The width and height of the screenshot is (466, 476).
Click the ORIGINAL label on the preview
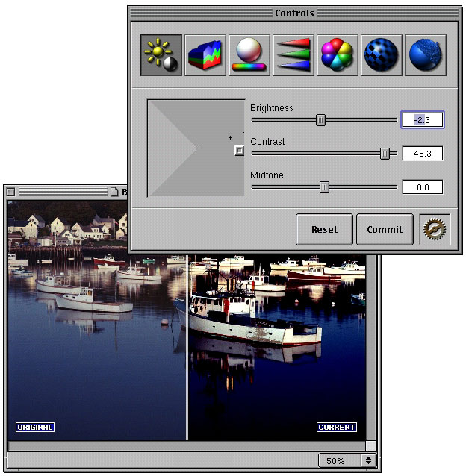coord(35,427)
